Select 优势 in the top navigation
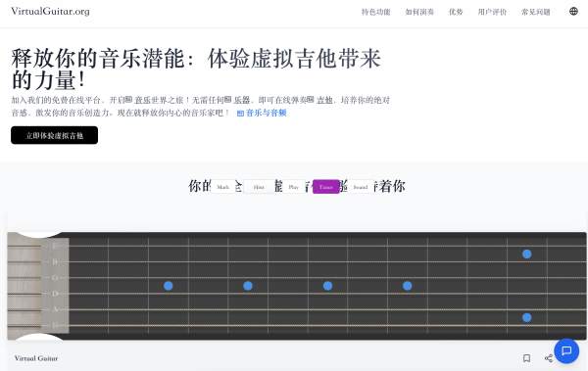 pos(456,12)
